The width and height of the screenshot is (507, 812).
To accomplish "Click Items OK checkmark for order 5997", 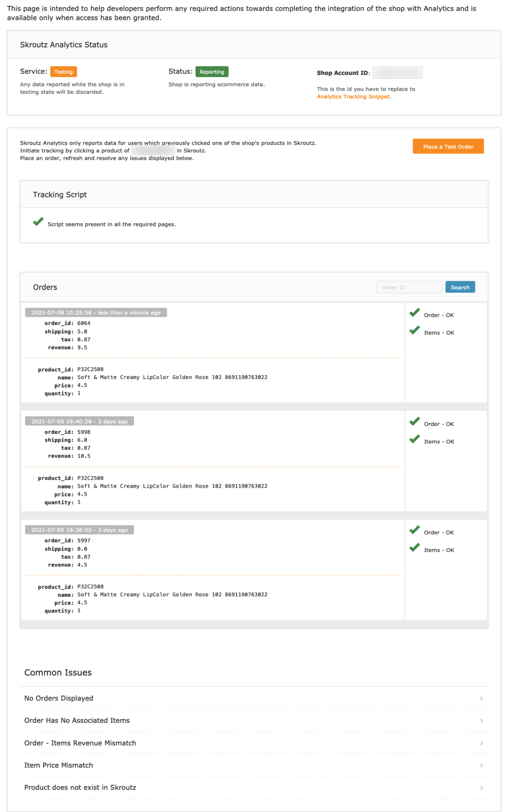I will pyautogui.click(x=414, y=548).
